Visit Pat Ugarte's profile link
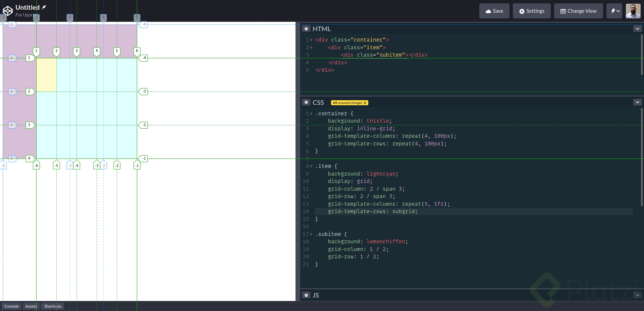The height and width of the screenshot is (311, 644). pyautogui.click(x=25, y=15)
